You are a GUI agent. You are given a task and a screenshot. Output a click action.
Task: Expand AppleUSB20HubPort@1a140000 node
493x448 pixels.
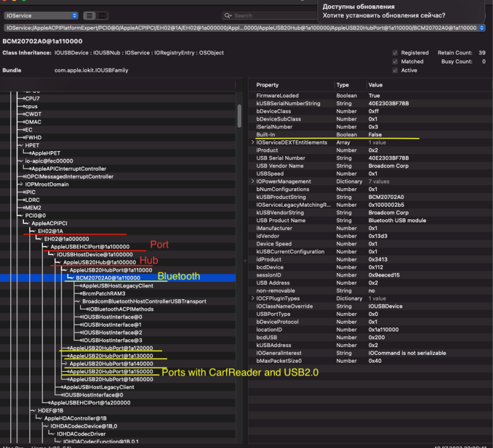click(66, 363)
